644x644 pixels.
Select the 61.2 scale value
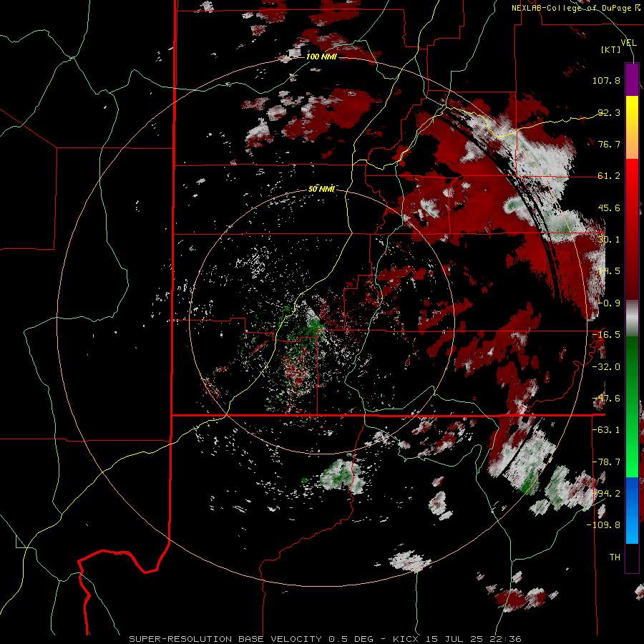pos(609,176)
